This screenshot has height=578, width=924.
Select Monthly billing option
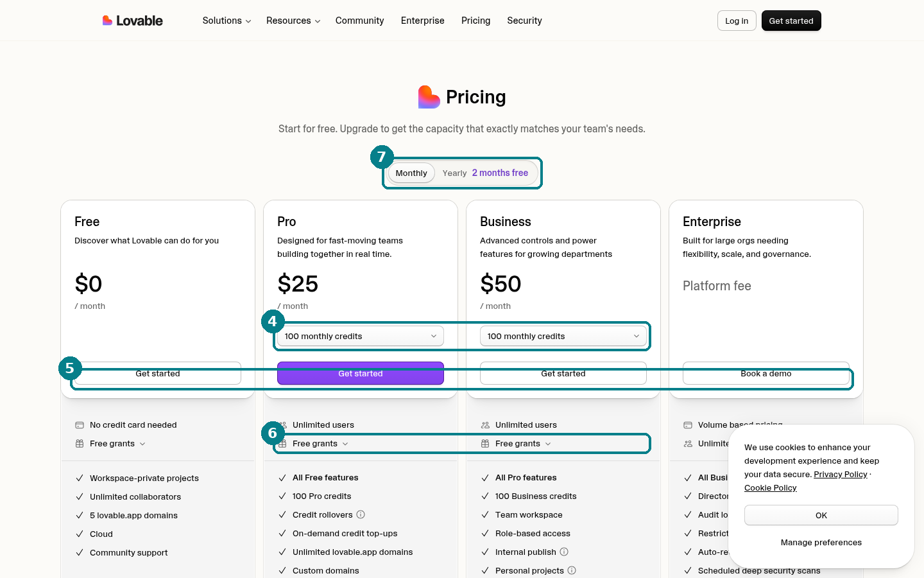click(411, 173)
